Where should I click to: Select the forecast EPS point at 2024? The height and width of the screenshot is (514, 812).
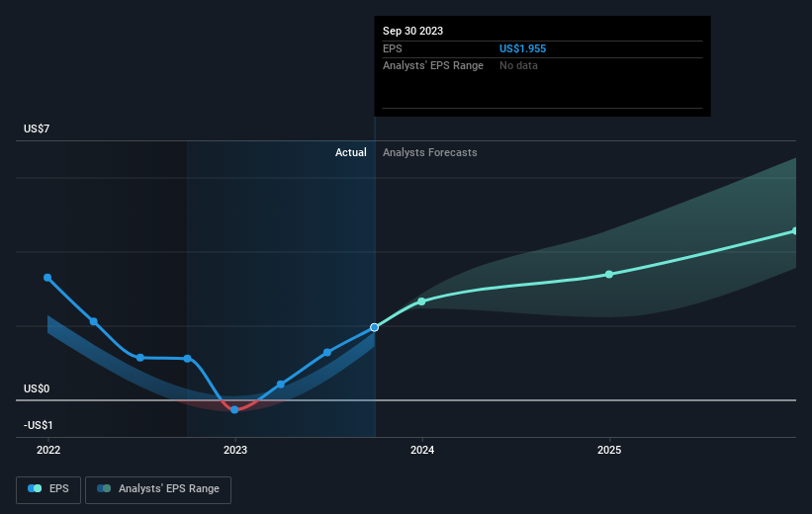coord(421,301)
